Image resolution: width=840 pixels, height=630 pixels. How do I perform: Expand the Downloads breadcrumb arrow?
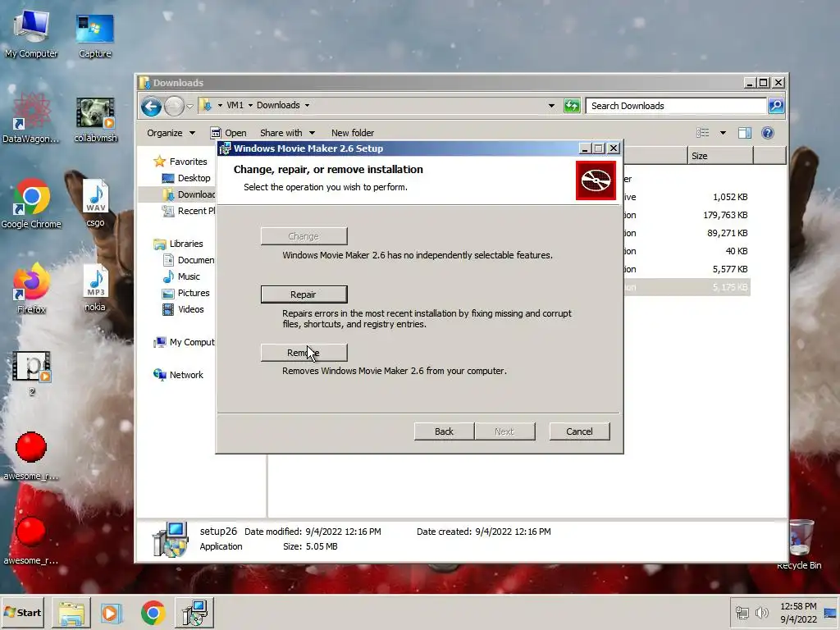pyautogui.click(x=307, y=106)
